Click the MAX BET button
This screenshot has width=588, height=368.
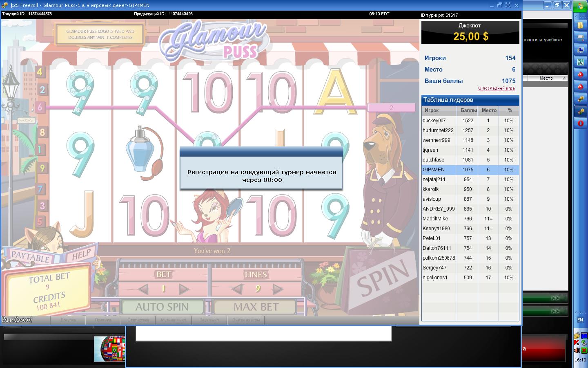(256, 307)
